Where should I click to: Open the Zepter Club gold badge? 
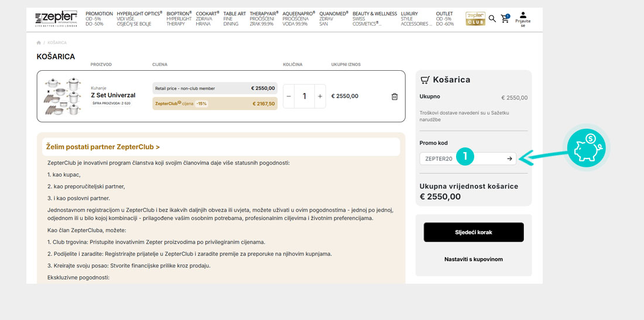475,19
